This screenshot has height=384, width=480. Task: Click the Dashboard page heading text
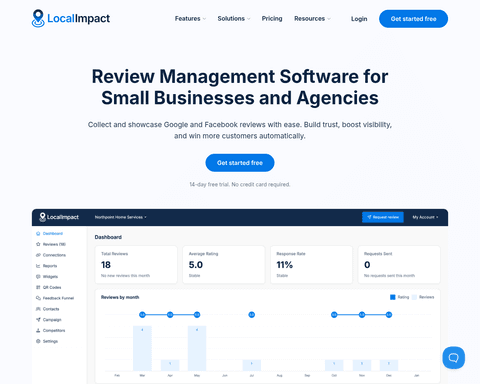(x=108, y=237)
